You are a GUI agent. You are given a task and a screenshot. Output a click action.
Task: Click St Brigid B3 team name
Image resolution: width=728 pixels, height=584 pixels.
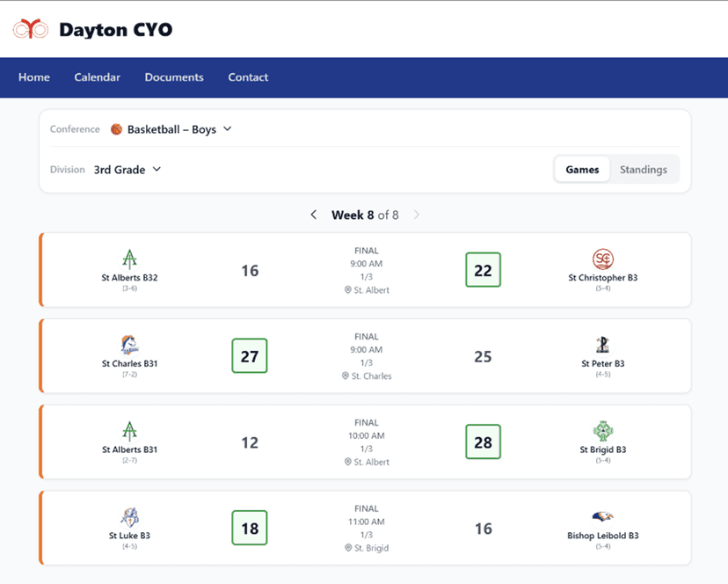tap(602, 449)
